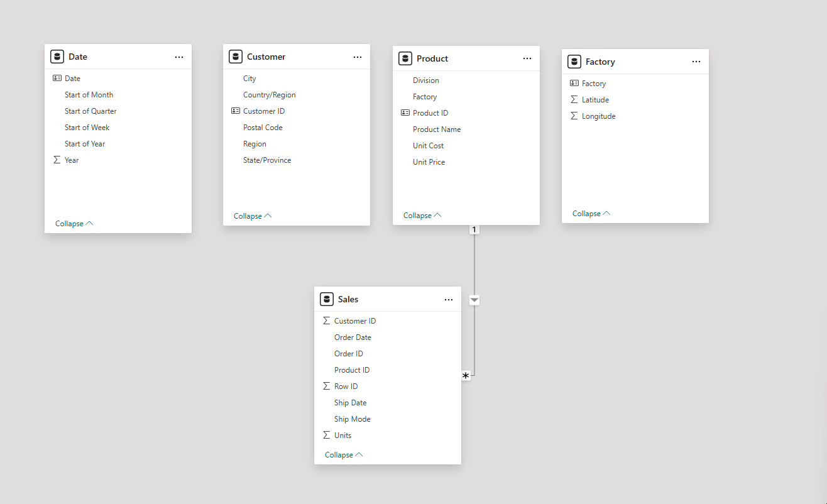
Task: Click the sigma icon beside Latitude
Action: click(x=574, y=100)
